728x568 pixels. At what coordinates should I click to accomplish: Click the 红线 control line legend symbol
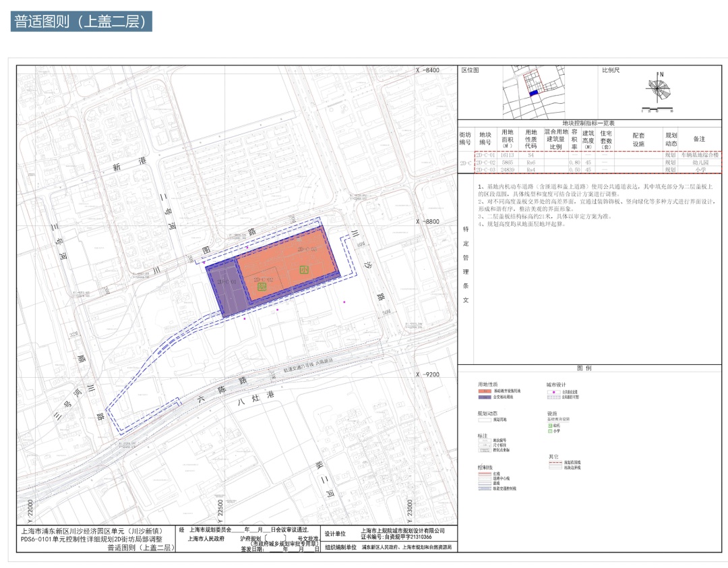pos(485,474)
